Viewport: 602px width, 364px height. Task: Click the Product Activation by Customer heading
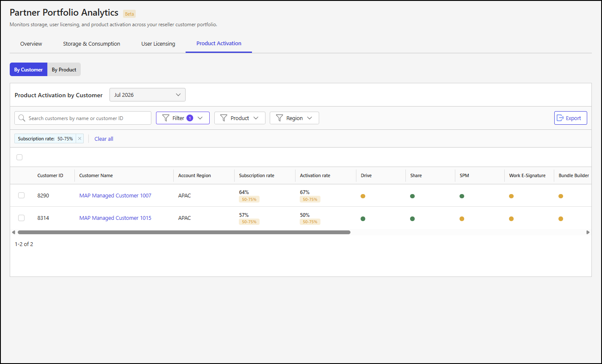(59, 95)
